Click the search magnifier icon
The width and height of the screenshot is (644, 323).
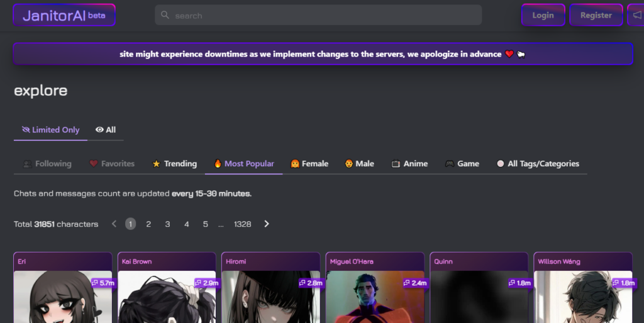pos(165,15)
